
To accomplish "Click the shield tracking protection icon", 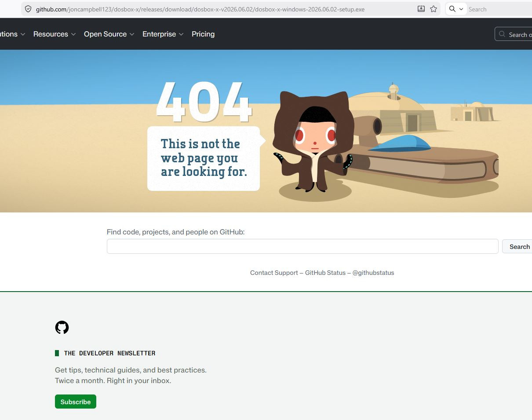I will (28, 9).
